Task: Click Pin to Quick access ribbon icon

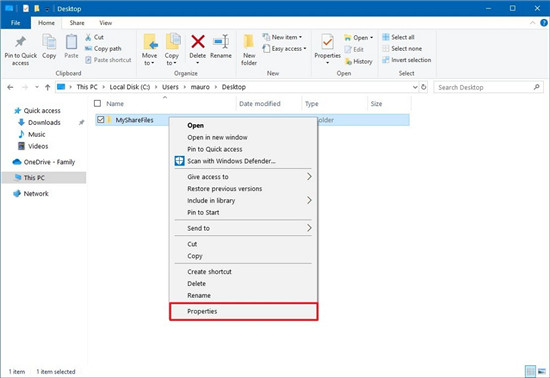Action: tap(20, 42)
